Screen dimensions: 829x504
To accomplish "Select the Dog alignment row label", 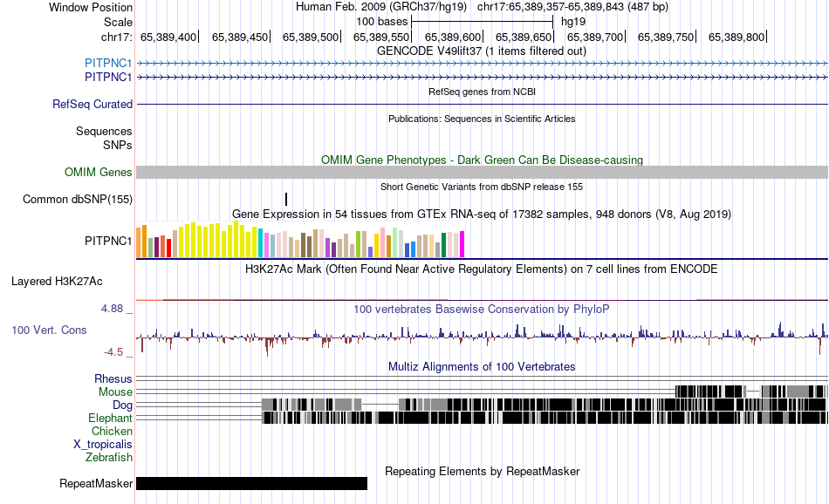I will pos(122,405).
